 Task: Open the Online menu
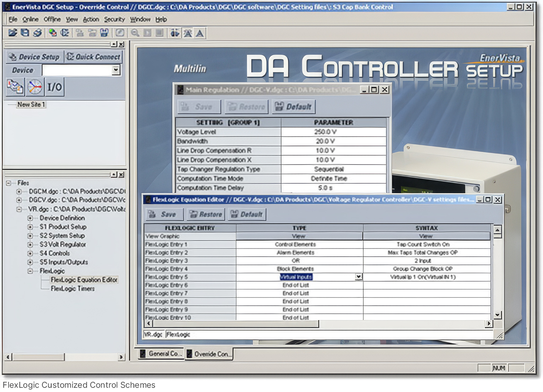[30, 19]
